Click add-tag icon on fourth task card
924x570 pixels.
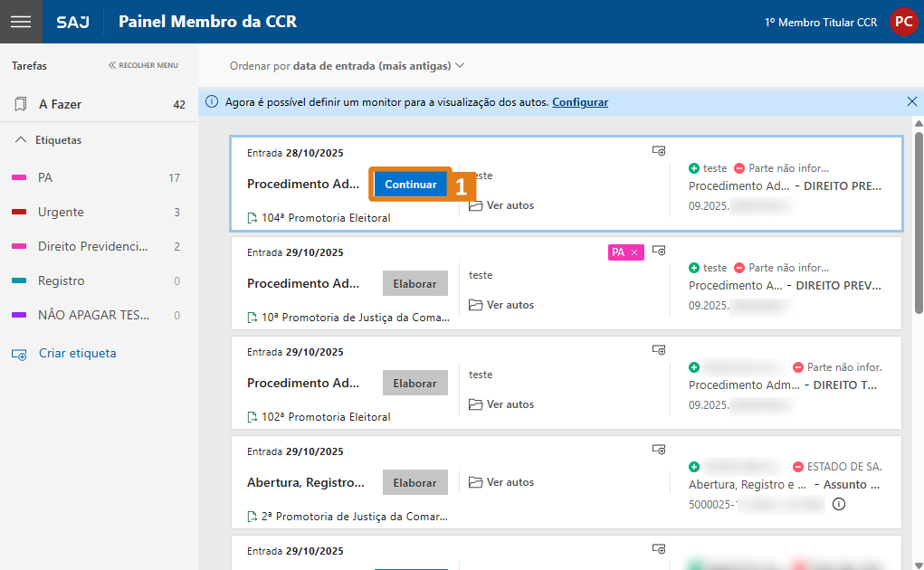pyautogui.click(x=659, y=450)
